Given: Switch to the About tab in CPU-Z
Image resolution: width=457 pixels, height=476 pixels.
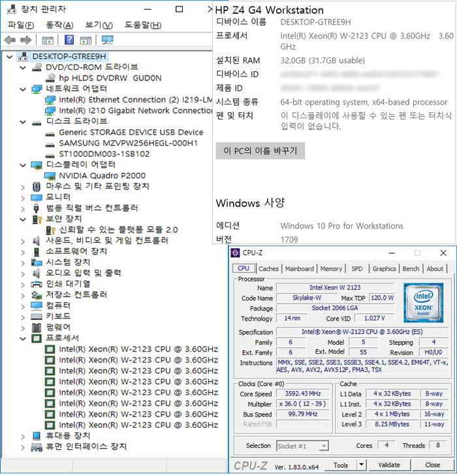Looking at the screenshot, I should (x=435, y=268).
